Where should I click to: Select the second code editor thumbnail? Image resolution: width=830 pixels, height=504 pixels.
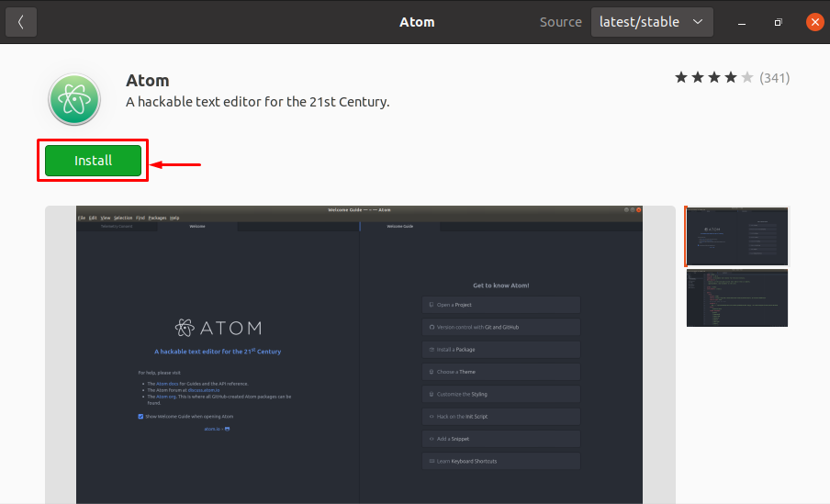737,298
